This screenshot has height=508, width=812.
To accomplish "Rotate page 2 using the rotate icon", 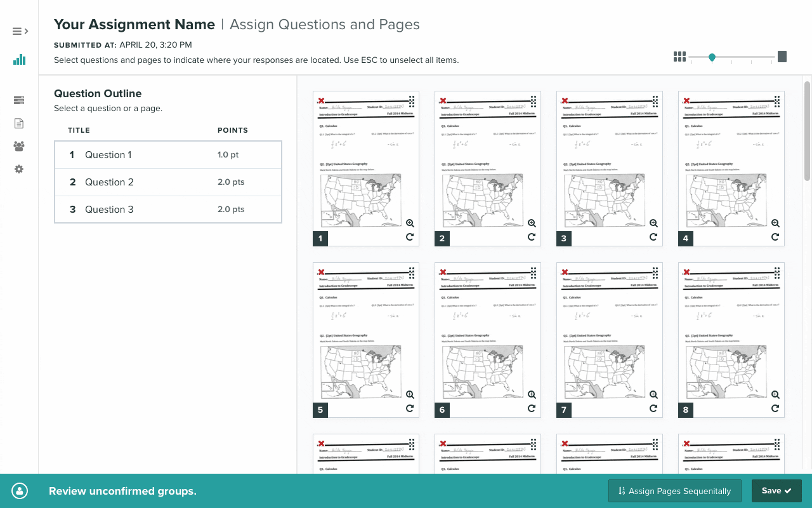I will pyautogui.click(x=532, y=237).
